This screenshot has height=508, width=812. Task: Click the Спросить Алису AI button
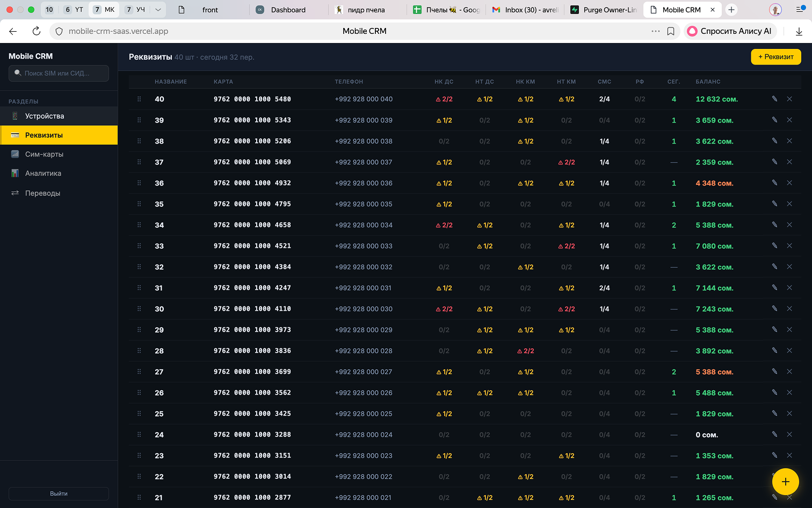[x=730, y=31]
